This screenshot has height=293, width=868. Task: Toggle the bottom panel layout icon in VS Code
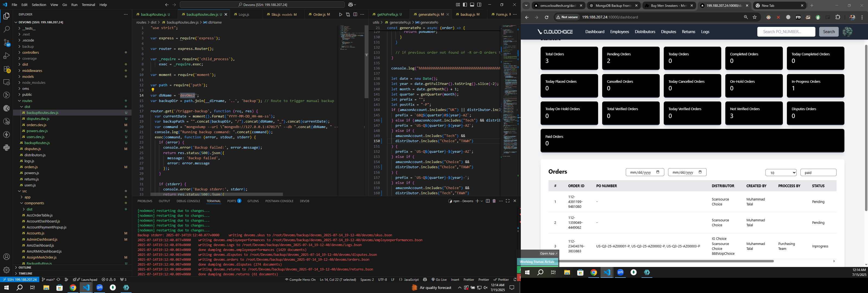click(472, 5)
